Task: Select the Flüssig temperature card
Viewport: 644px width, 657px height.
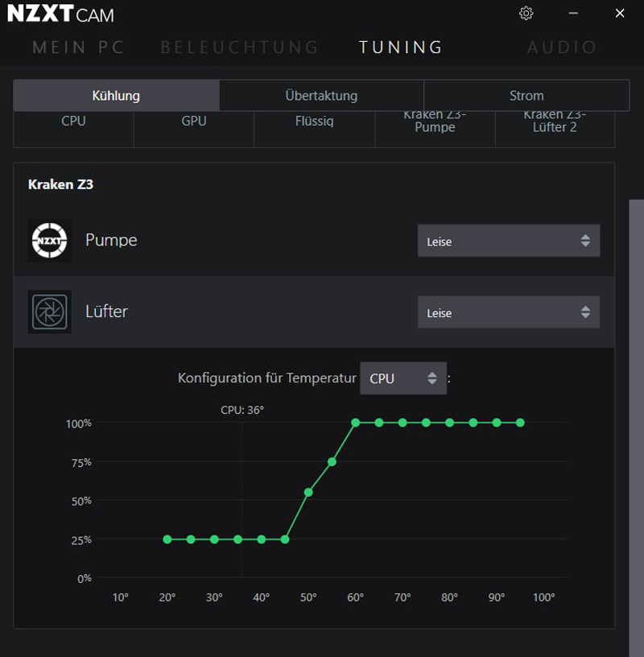Action: 314,129
